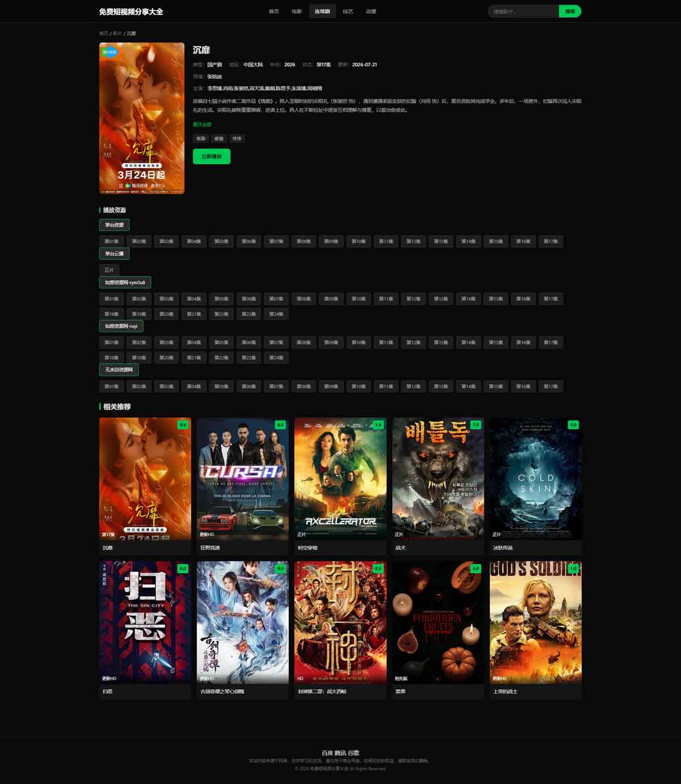Click director name 张铭座
Screen dimensions: 681x784
[215, 77]
